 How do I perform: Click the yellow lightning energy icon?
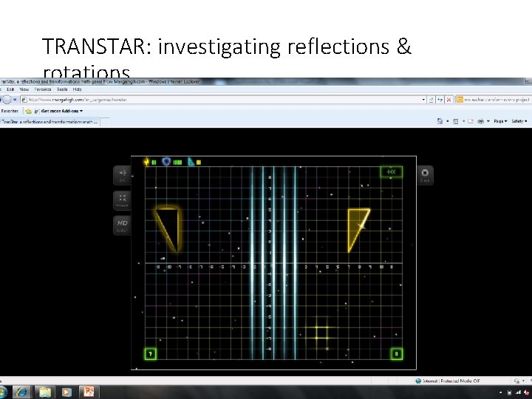tap(146, 162)
